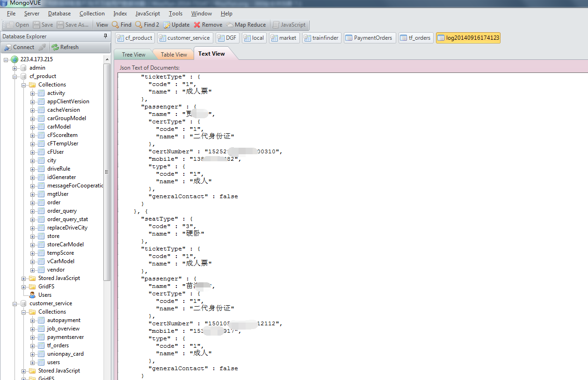Screen dimensions: 588x380
Task: Open the cf_product document tab
Action: click(x=135, y=38)
